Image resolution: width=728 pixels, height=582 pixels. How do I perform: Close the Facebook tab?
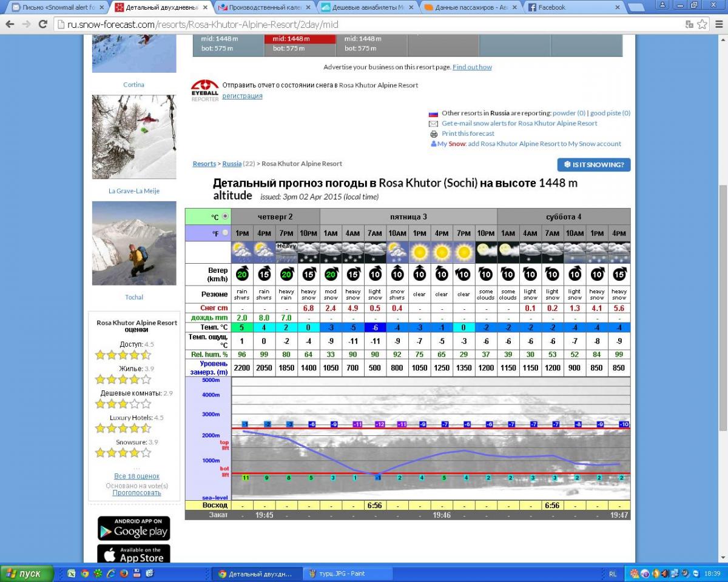618,7
